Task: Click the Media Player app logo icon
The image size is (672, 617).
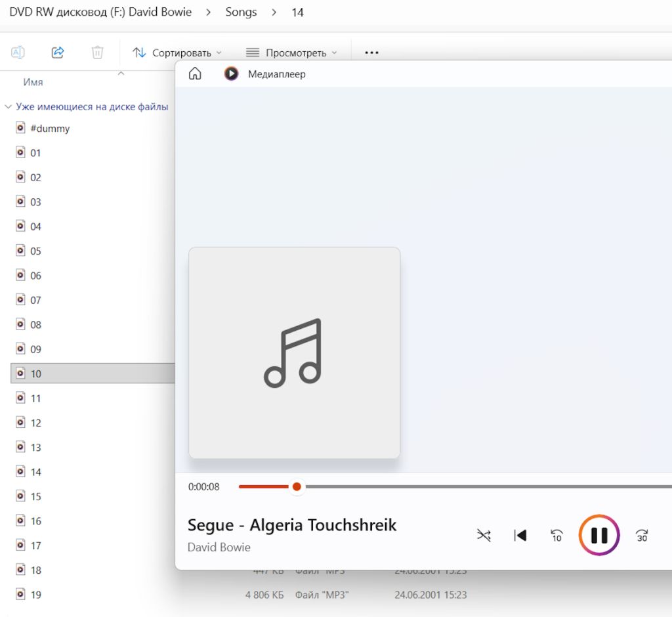Action: 232,74
